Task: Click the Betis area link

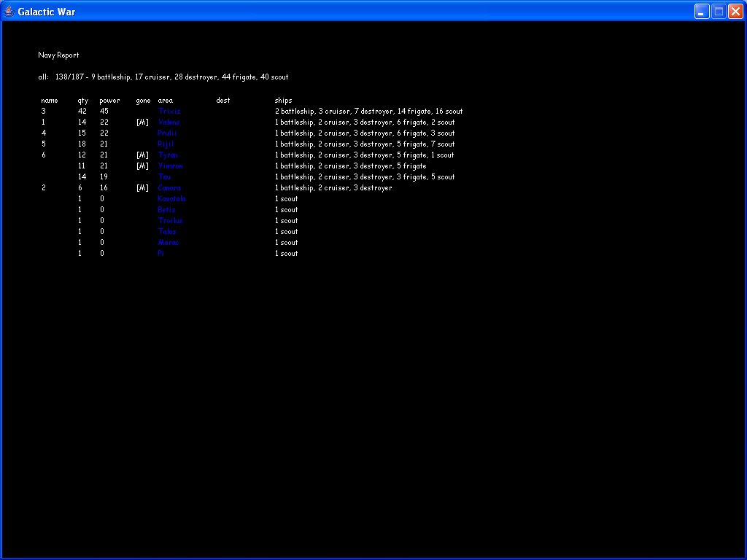Action: click(x=167, y=210)
